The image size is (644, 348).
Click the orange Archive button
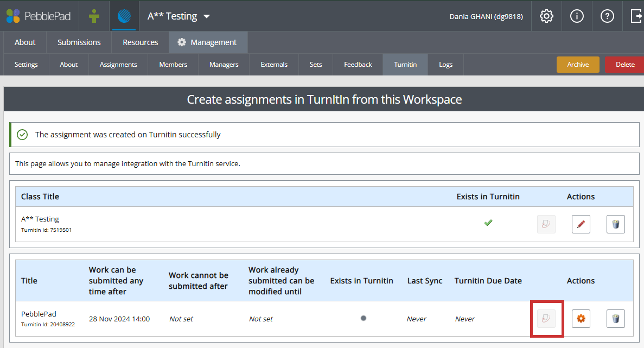point(578,65)
